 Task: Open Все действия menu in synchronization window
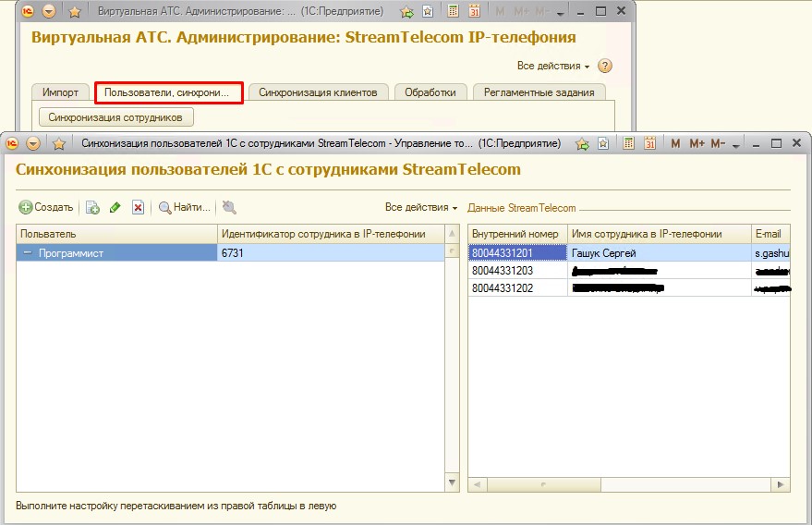click(421, 207)
